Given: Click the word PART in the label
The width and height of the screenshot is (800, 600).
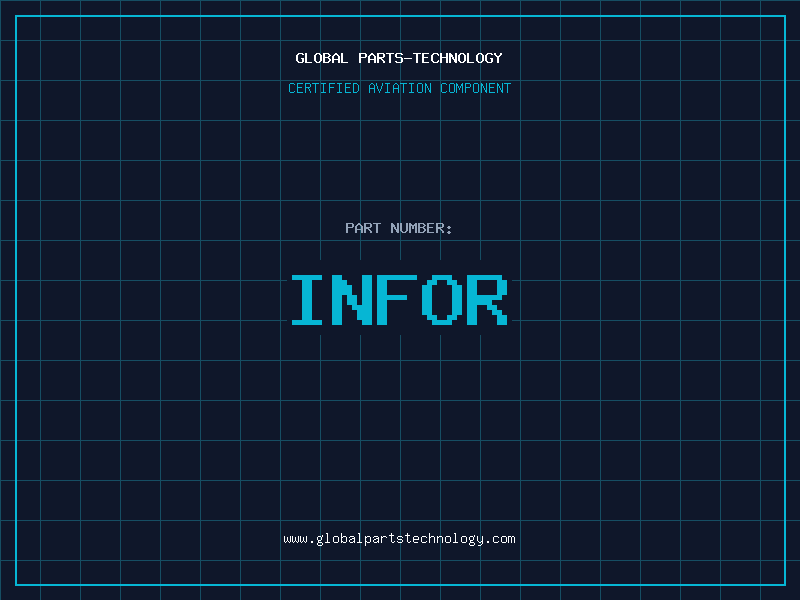Looking at the screenshot, I should (x=364, y=228).
